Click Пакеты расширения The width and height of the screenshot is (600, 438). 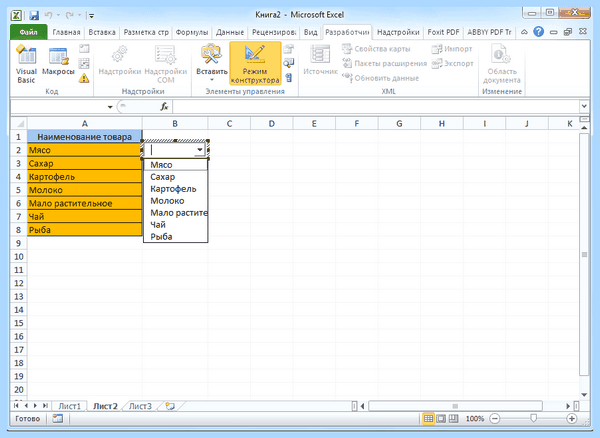point(385,64)
